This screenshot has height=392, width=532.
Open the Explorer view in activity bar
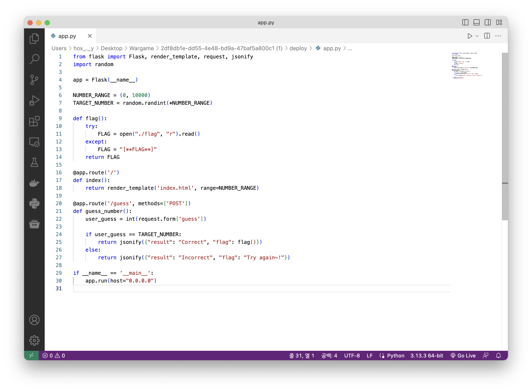point(34,39)
